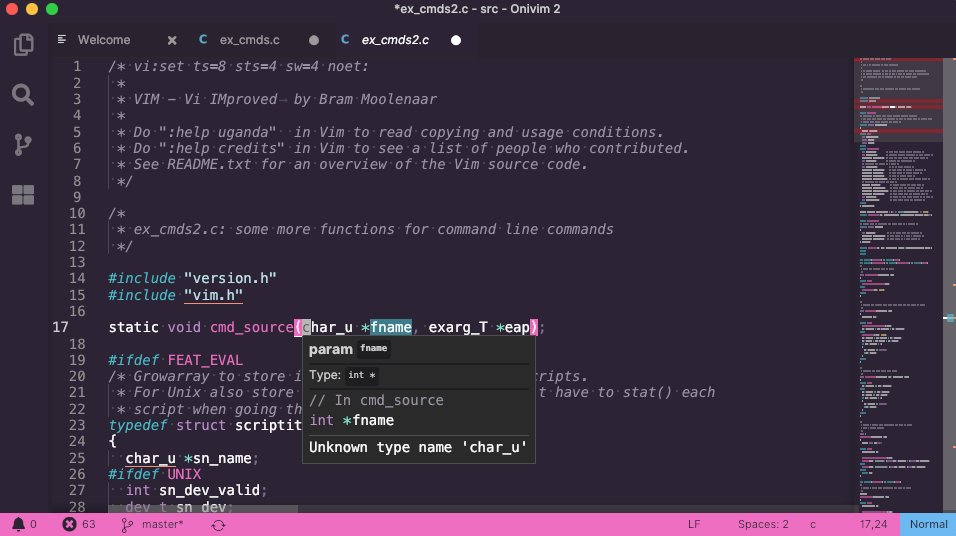
Task: Click "int *fname" declaration in popup
Action: point(351,421)
